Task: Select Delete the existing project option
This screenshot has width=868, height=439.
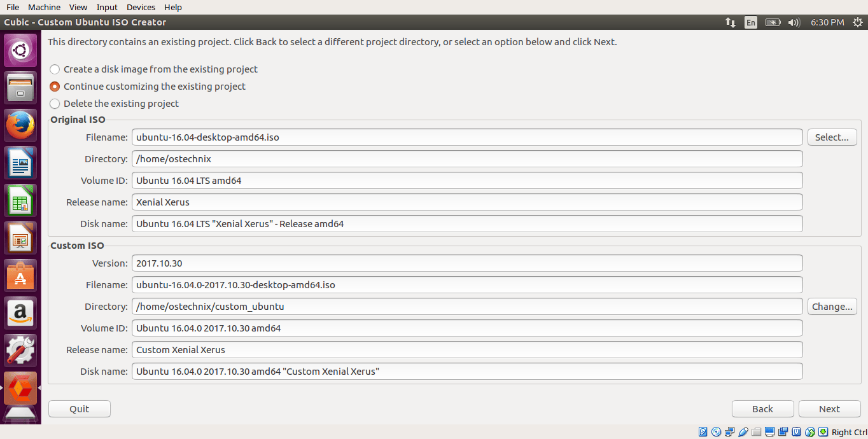Action: click(55, 104)
